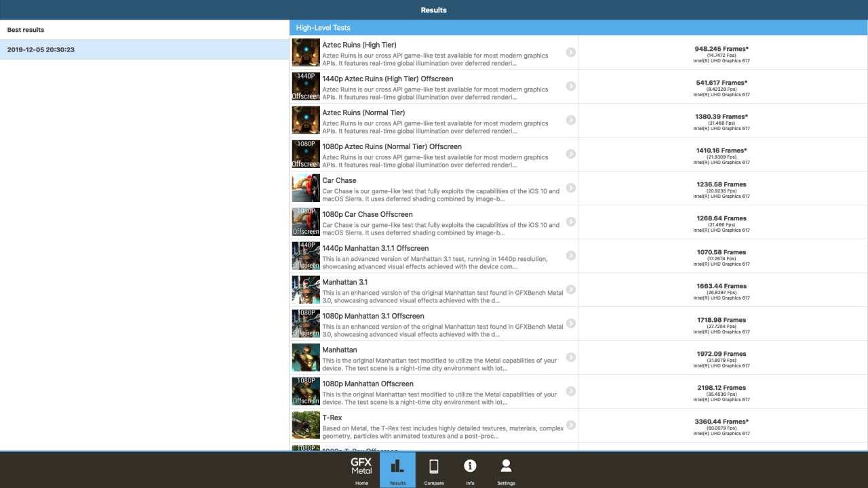This screenshot has width=868, height=488.
Task: Click the 948.245 Frames score
Action: click(x=722, y=49)
